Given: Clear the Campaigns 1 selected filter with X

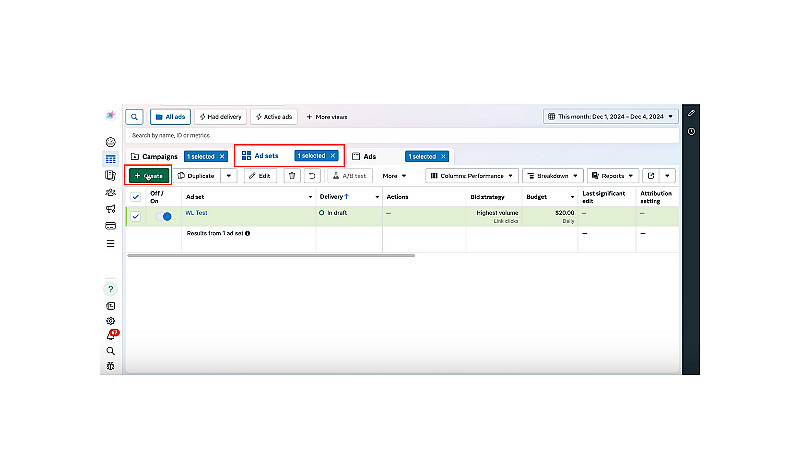Looking at the screenshot, I should click(x=222, y=157).
